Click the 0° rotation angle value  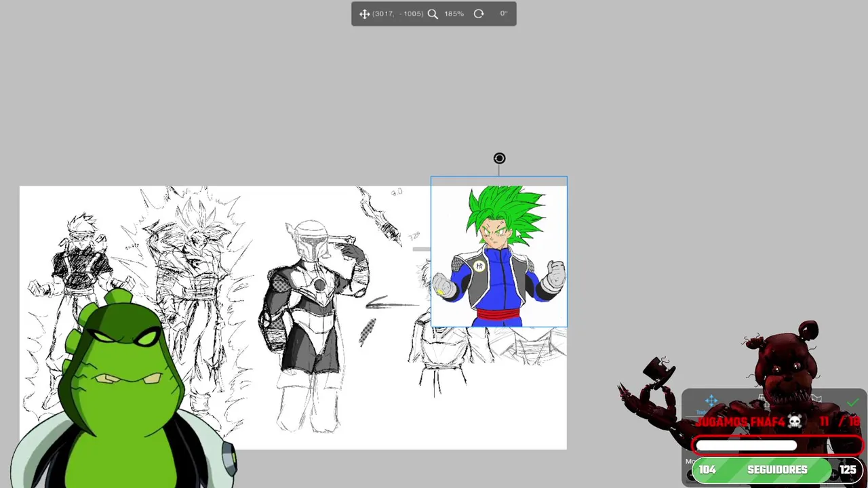pyautogui.click(x=504, y=14)
